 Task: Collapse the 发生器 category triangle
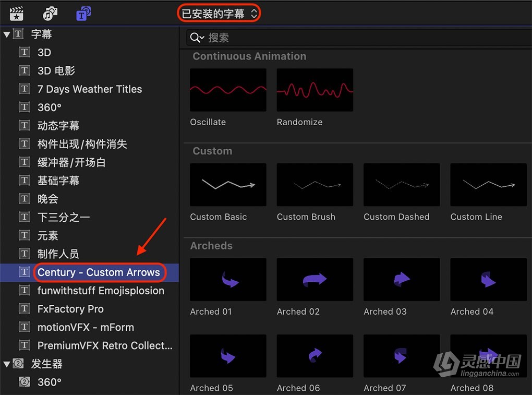[6, 364]
